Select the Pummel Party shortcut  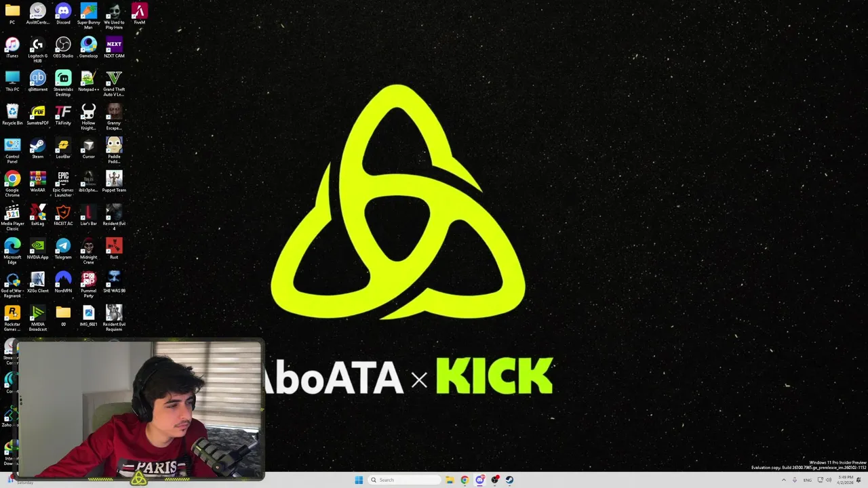click(x=88, y=285)
